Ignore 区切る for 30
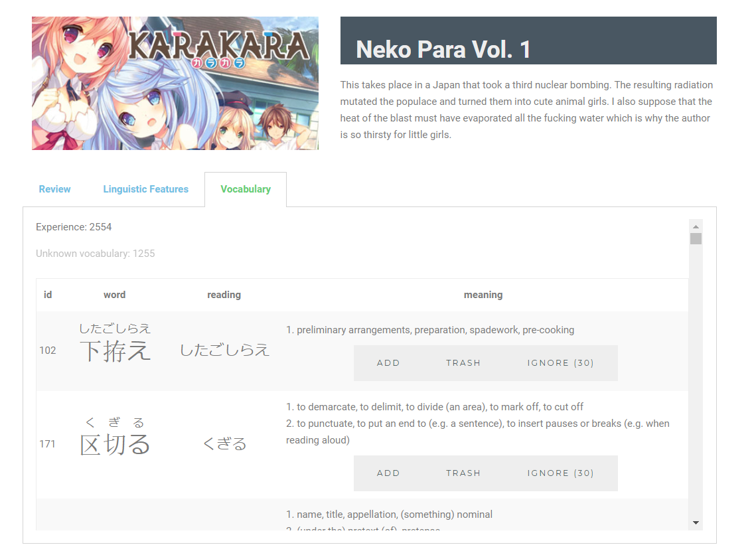The image size is (756, 555). (x=560, y=473)
